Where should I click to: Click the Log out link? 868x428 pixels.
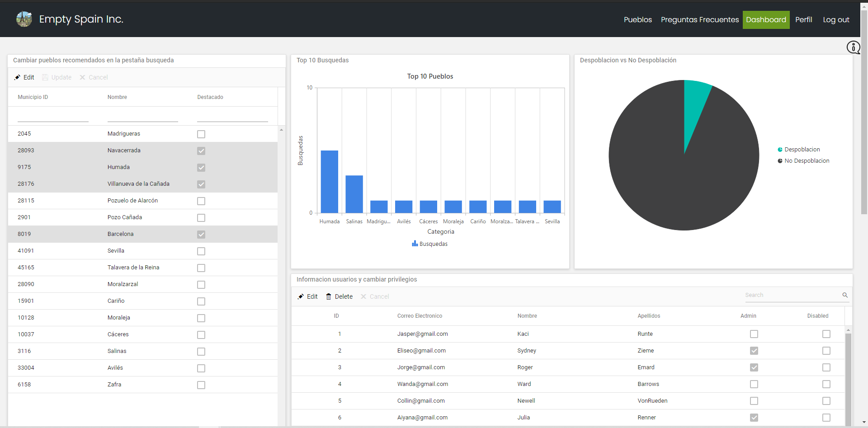(836, 20)
